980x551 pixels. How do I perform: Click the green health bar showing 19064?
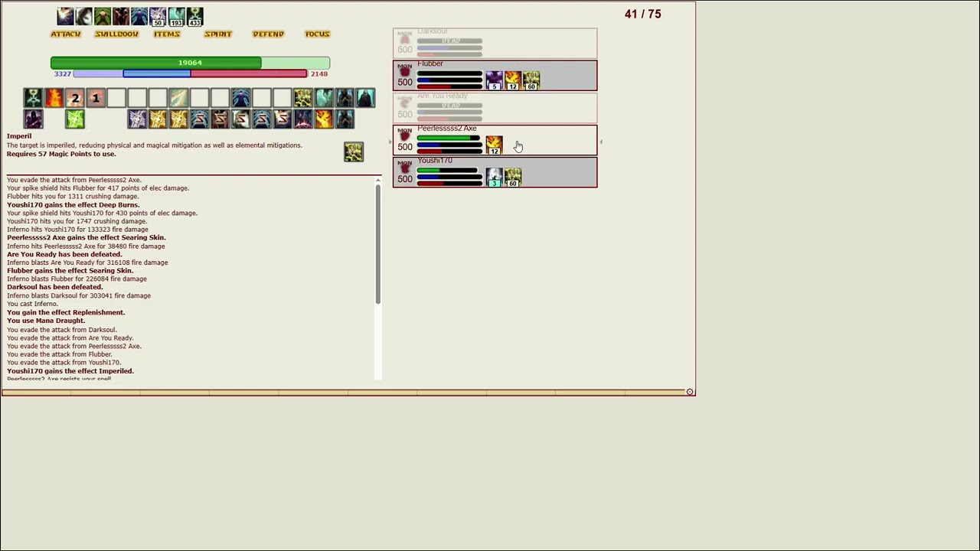190,63
